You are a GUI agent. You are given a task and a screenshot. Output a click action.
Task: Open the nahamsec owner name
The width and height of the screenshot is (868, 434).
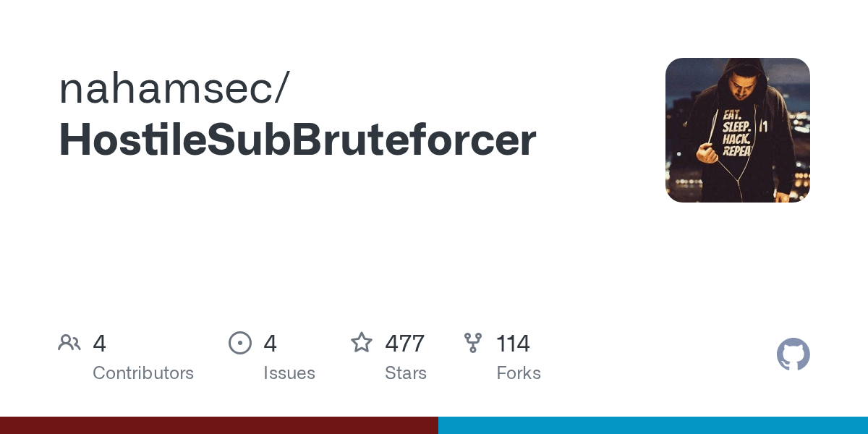166,88
